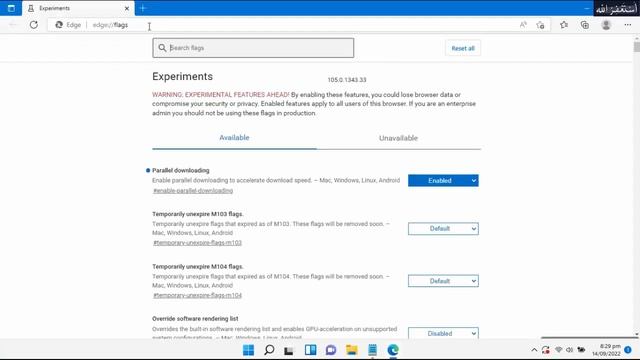Click the search magnifier in flags box
This screenshot has width=640, height=360.
(x=162, y=48)
